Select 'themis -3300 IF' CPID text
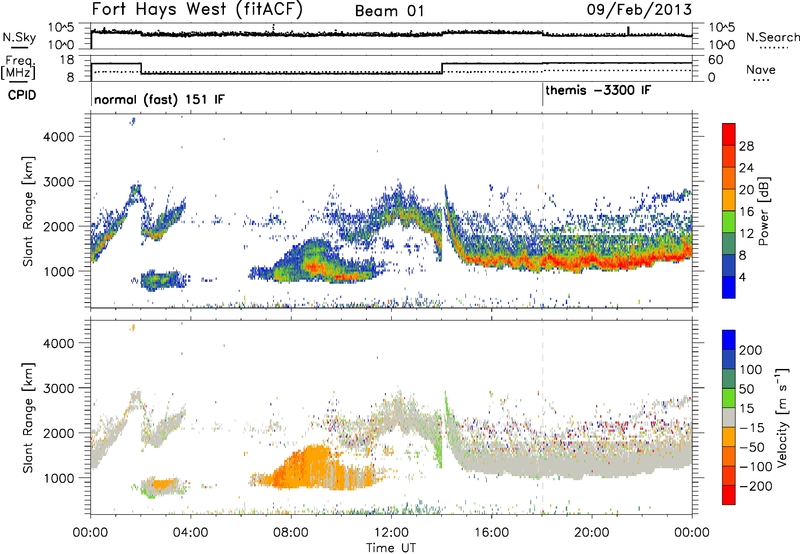 [598, 91]
